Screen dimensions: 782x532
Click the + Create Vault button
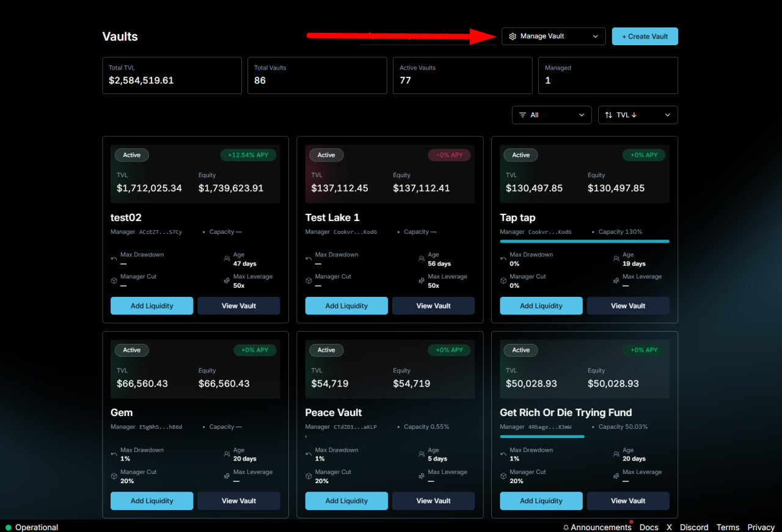pyautogui.click(x=645, y=36)
